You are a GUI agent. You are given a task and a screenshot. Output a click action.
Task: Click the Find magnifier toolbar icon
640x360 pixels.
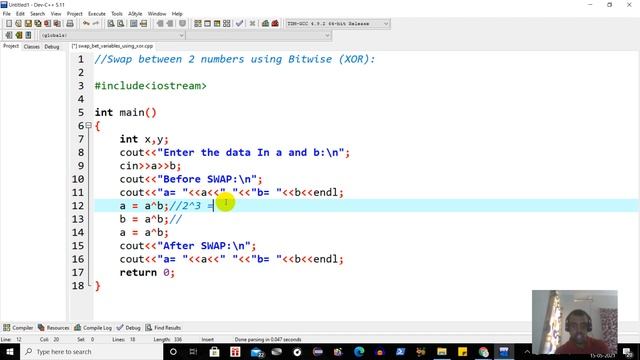pos(111,24)
